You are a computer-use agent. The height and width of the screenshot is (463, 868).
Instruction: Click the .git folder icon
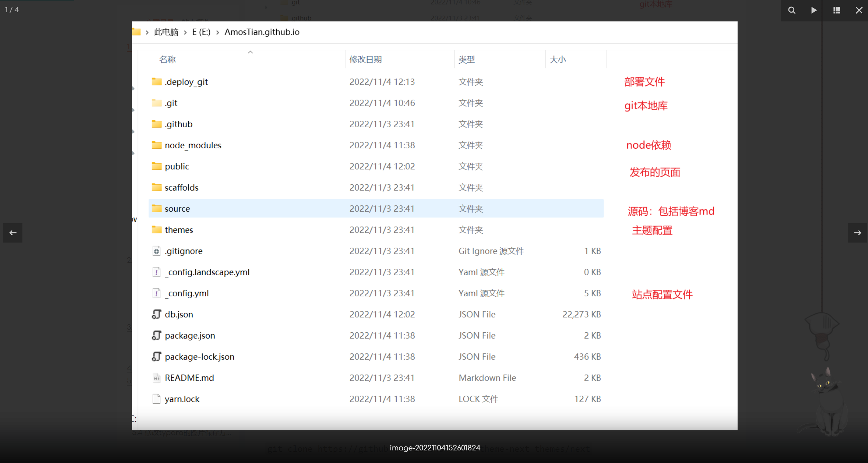click(156, 103)
